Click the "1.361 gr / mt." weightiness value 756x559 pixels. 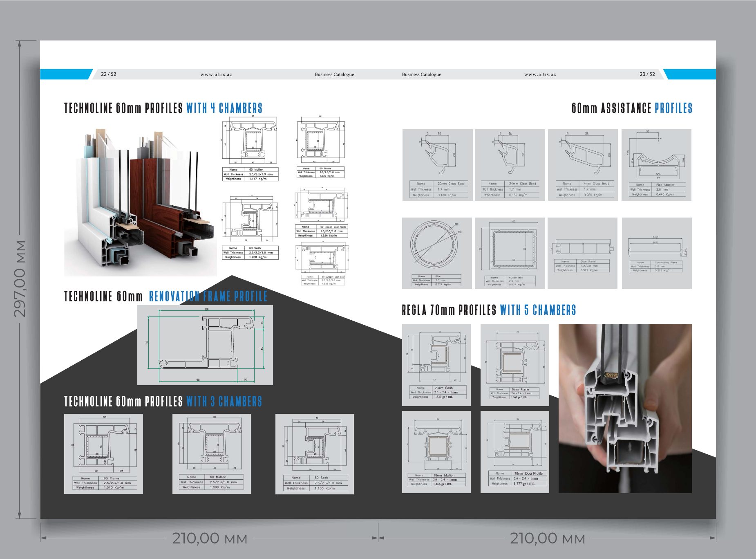pos(519,397)
